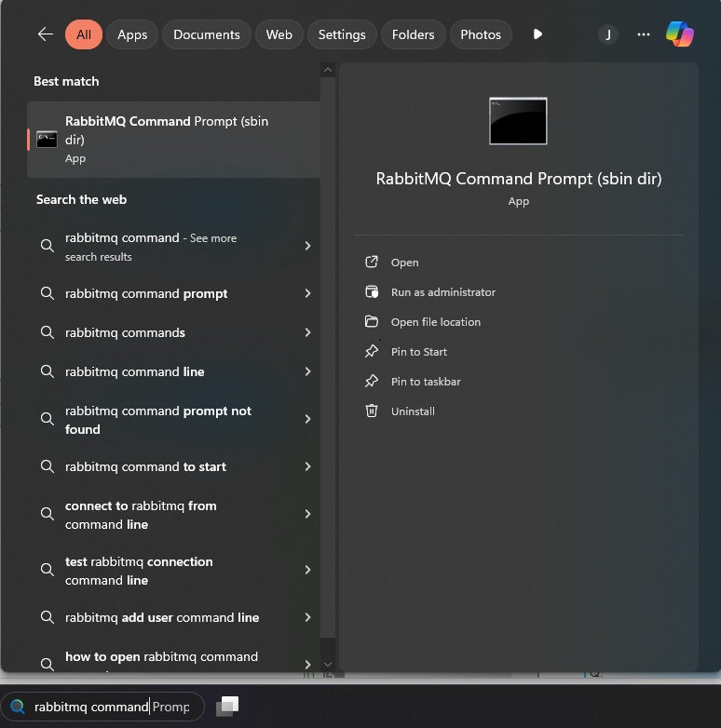Expand chevron for 'rabbitmq command prompt'
The image size is (721, 728).
307,293
